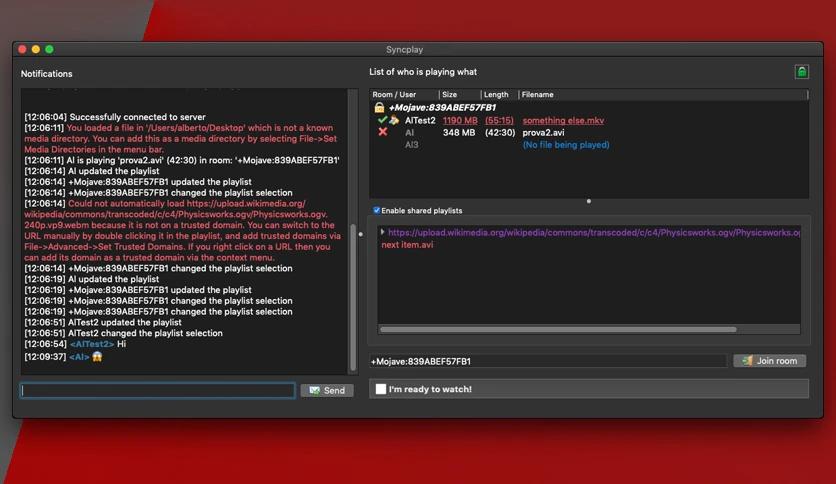The image size is (836, 484).
Task: Click the (55:15) length value
Action: click(x=499, y=120)
